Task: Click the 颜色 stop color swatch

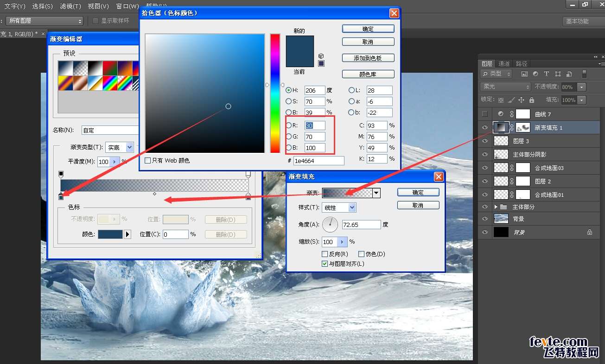Action: pos(110,234)
